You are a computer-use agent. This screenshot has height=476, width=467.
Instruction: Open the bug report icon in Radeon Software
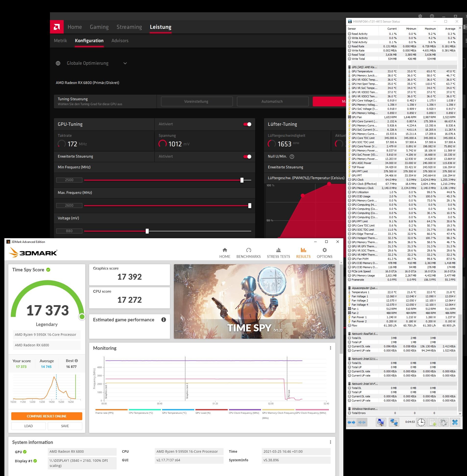[420, 16]
